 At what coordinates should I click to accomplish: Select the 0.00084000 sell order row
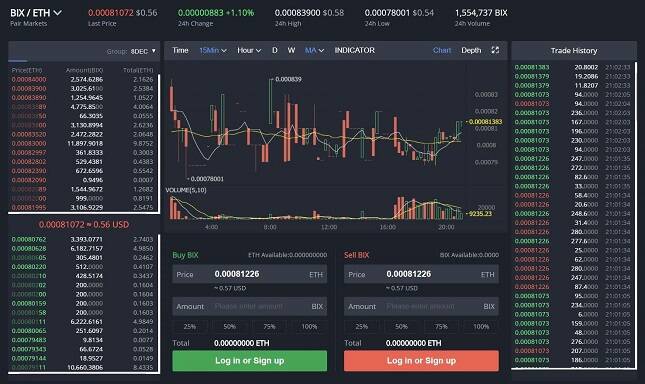[82, 79]
